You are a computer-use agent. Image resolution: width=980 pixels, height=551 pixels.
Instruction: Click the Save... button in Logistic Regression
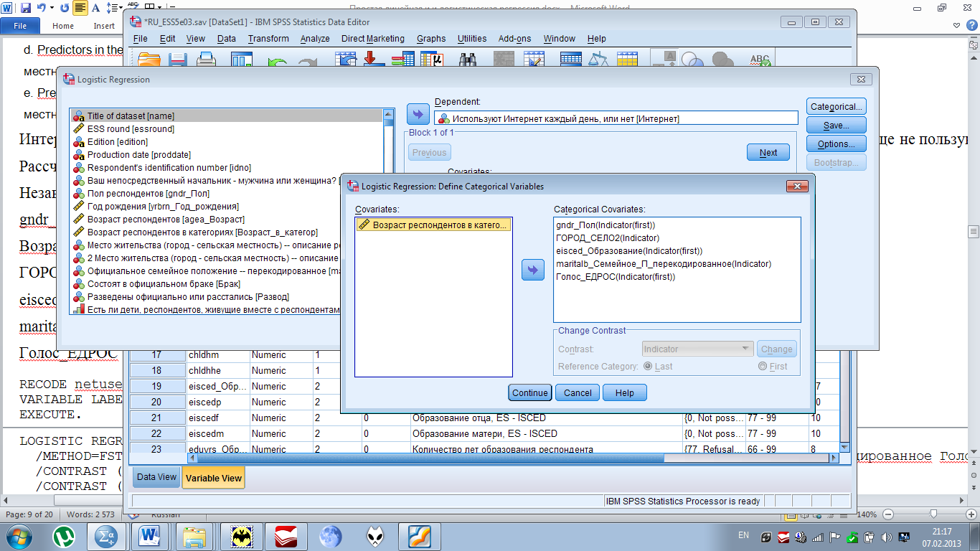coord(837,125)
